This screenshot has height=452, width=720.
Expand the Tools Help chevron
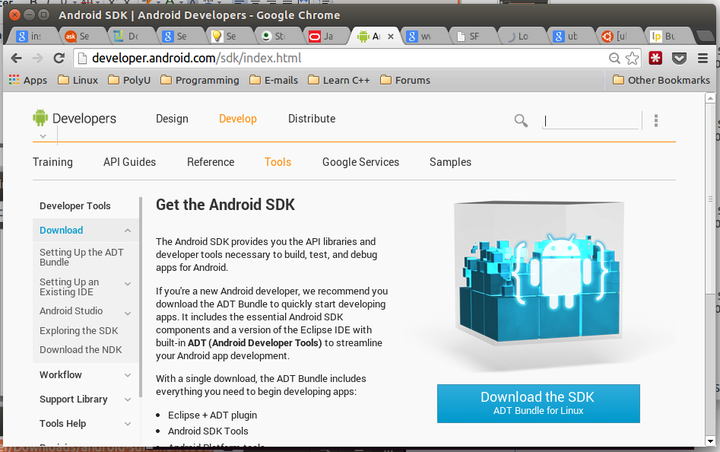[x=128, y=424]
